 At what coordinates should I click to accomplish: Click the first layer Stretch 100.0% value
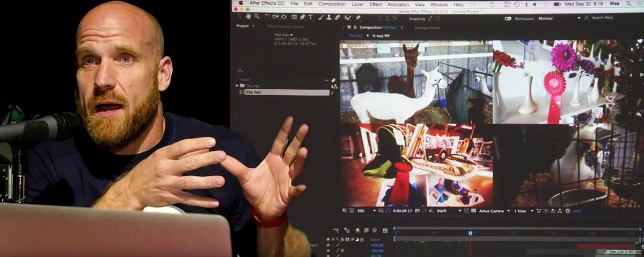pos(377,245)
